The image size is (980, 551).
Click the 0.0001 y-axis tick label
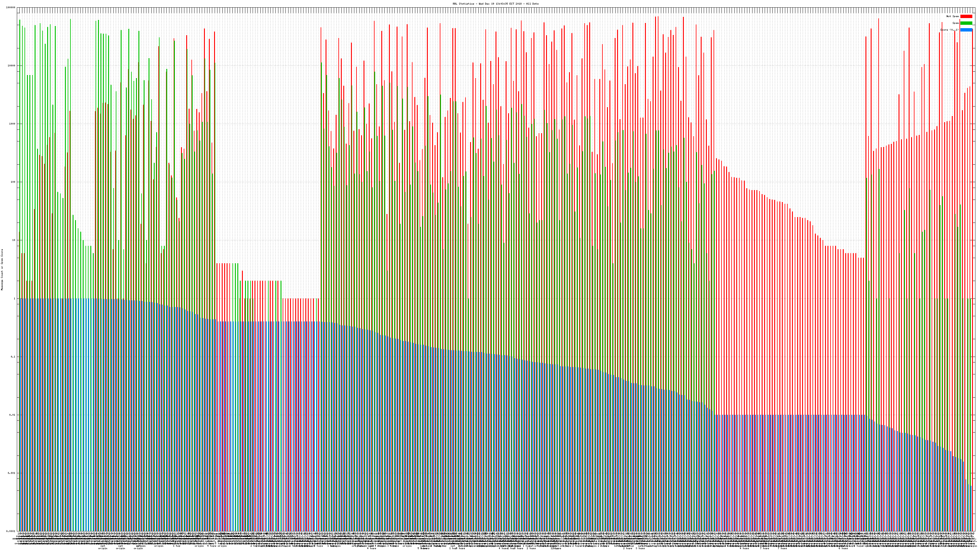pos(11,531)
